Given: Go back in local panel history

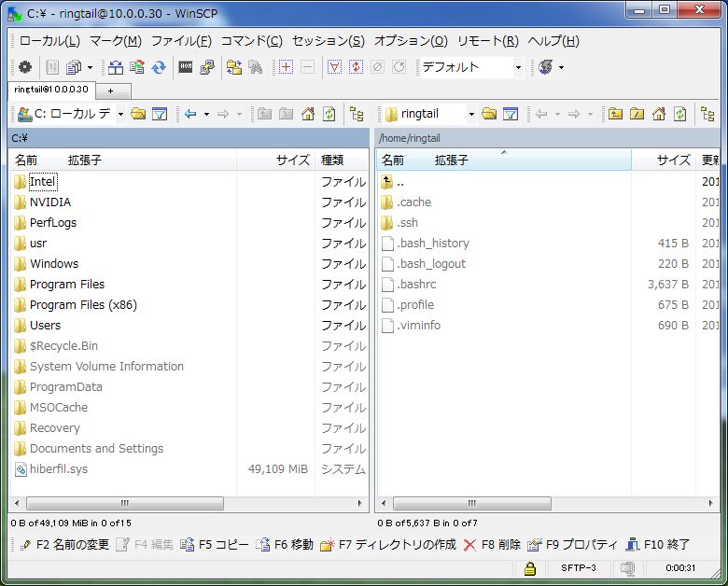Looking at the screenshot, I should pyautogui.click(x=190, y=114).
